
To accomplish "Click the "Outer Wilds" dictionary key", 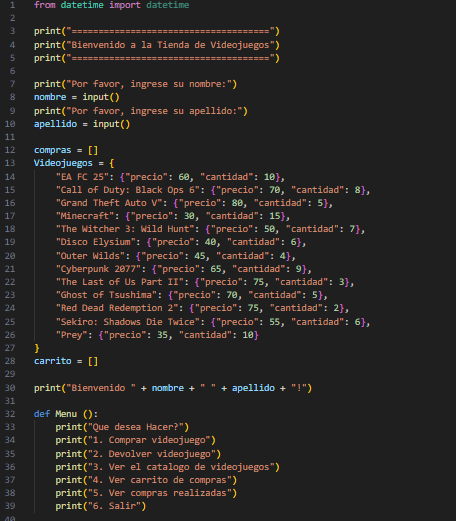I will tap(90, 256).
